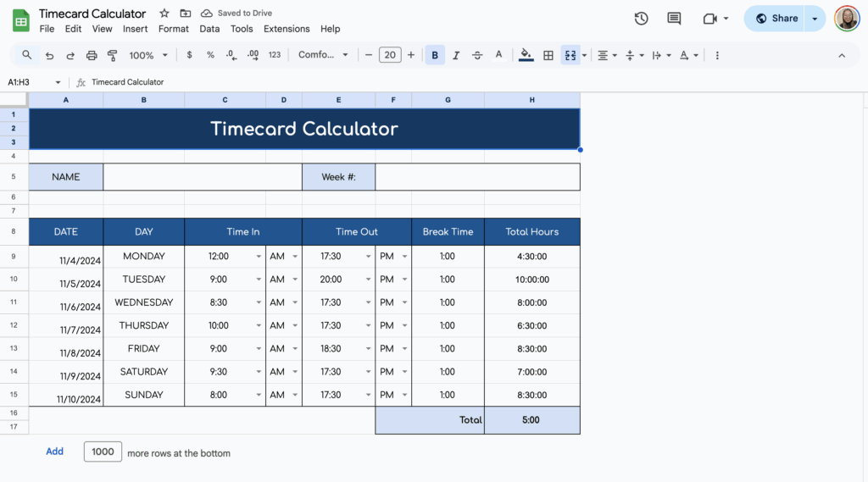Click the Timecard Calculator title cell
The height and width of the screenshot is (482, 868).
pyautogui.click(x=304, y=129)
